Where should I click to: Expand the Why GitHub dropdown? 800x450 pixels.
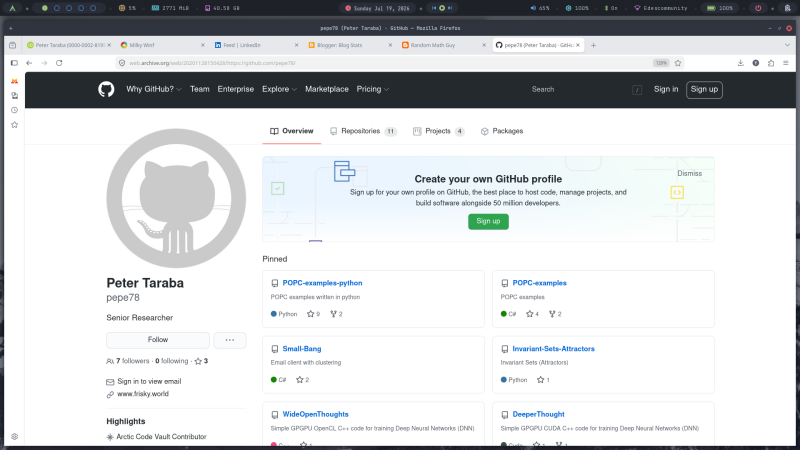(x=154, y=89)
